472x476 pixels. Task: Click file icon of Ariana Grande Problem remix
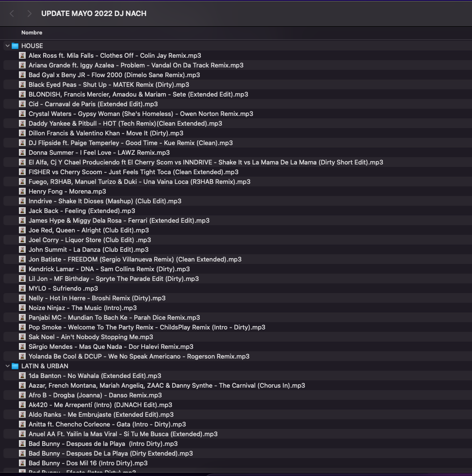point(22,66)
